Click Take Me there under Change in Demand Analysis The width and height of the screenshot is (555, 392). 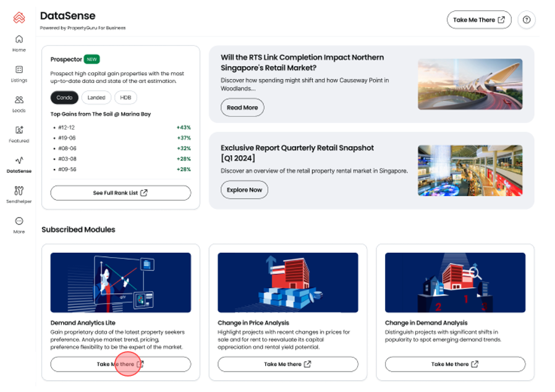[x=455, y=364]
